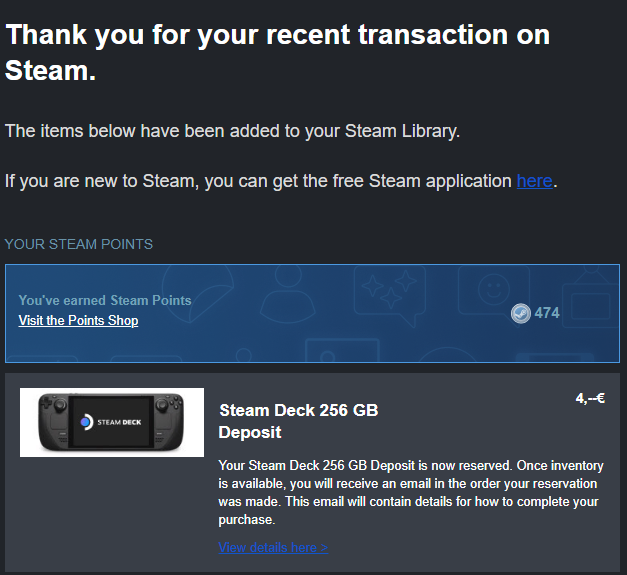Click the deposit reservation description paragraph
This screenshot has width=627, height=575.
tap(408, 493)
